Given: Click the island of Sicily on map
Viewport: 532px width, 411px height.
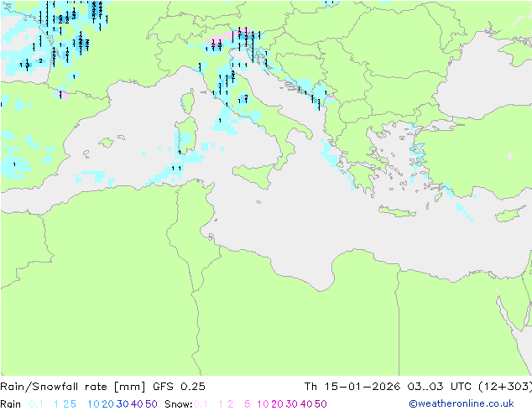Looking at the screenshot, I should click(x=254, y=174).
